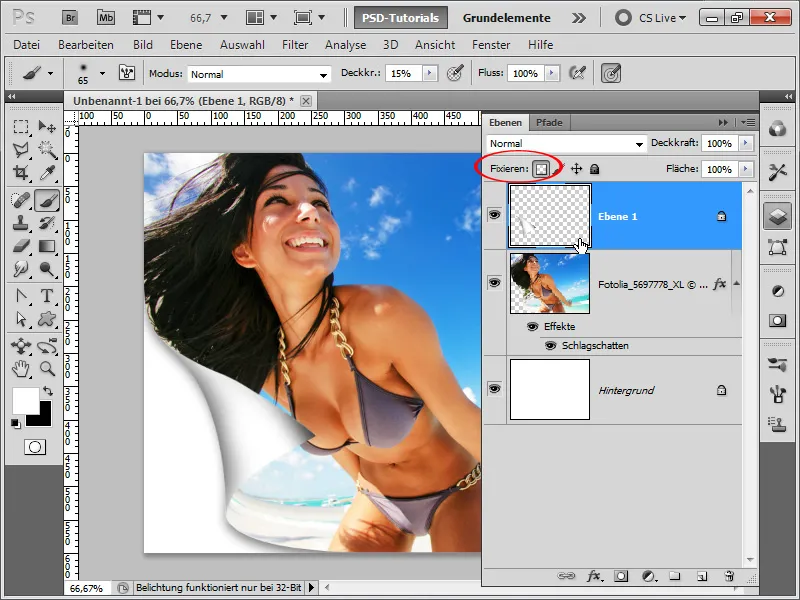This screenshot has width=800, height=600.
Task: Launch Mini Bridge from the top bar
Action: [106, 18]
